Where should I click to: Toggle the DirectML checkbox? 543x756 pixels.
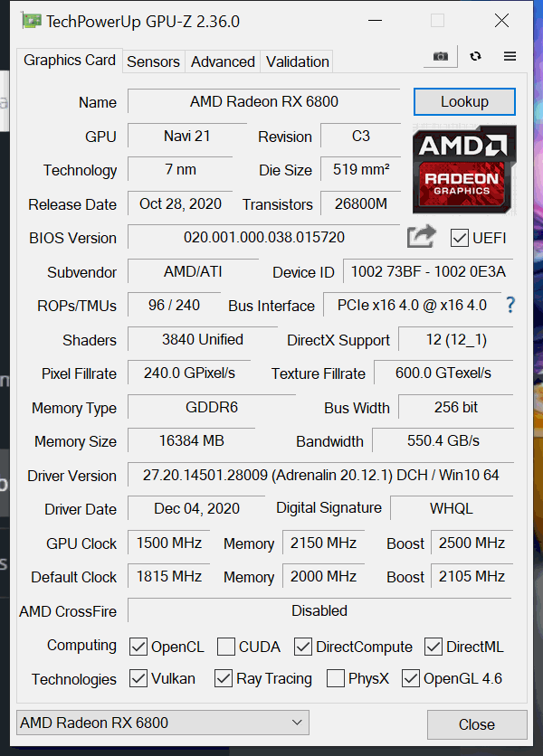(433, 647)
